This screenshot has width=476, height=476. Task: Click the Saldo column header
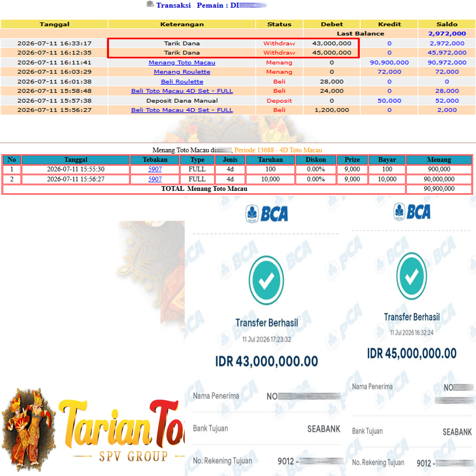click(447, 24)
